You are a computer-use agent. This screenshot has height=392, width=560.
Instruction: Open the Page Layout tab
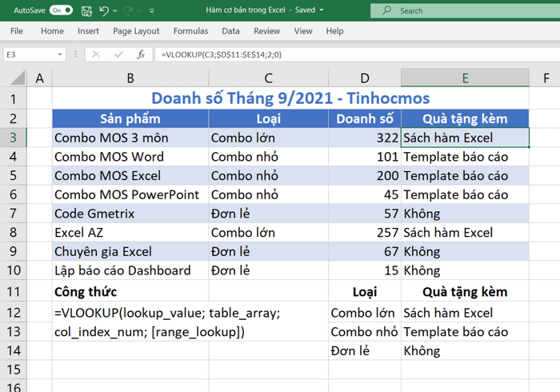136,31
